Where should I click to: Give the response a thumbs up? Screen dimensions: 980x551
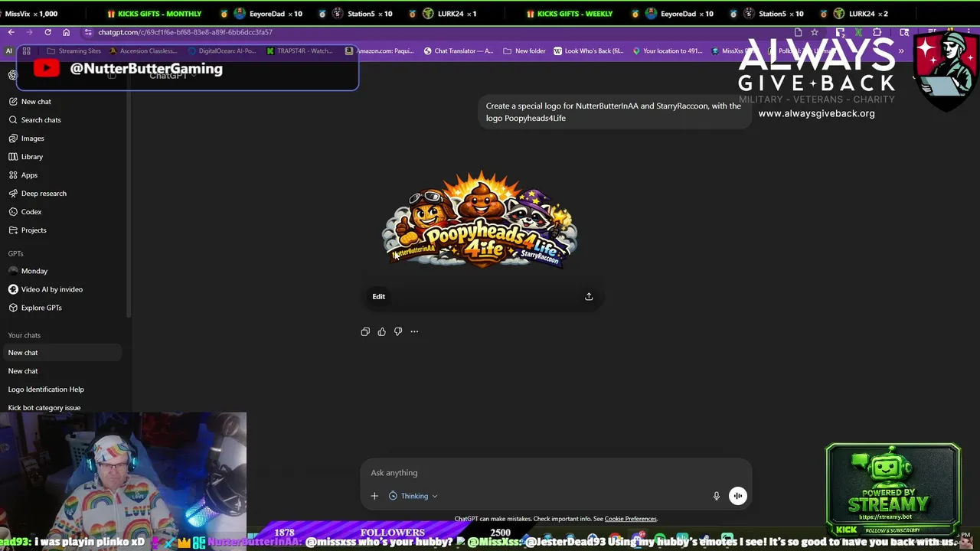pyautogui.click(x=381, y=331)
